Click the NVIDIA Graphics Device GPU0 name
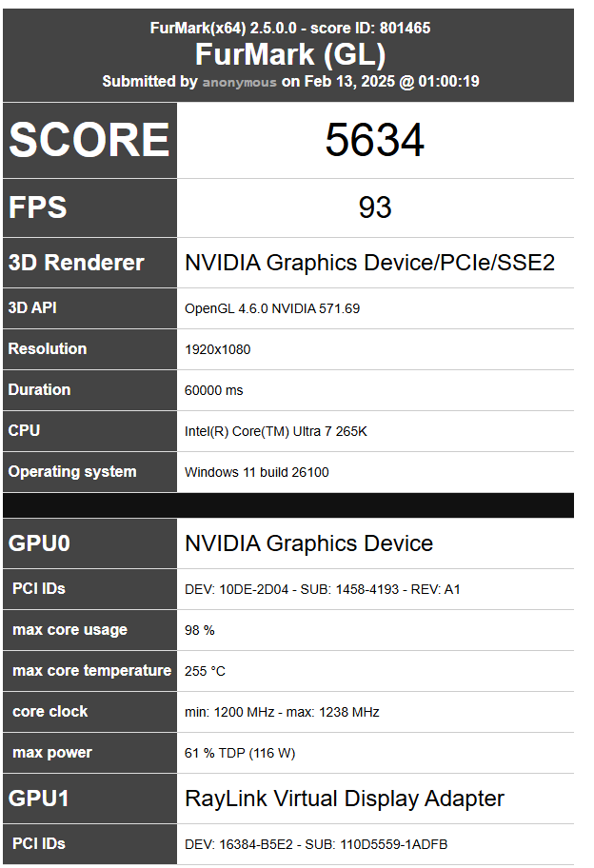The image size is (594, 868). 308,543
